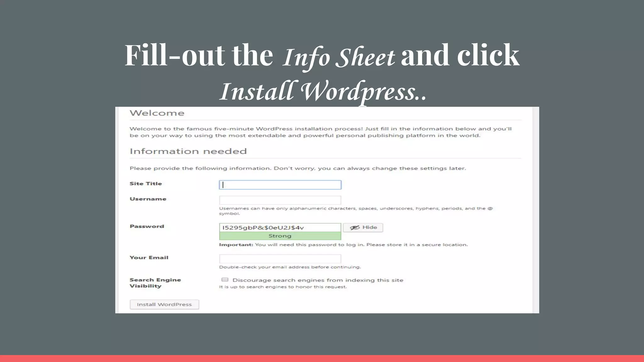Click the Welcome heading text
This screenshot has width=644, height=362.
point(157,113)
